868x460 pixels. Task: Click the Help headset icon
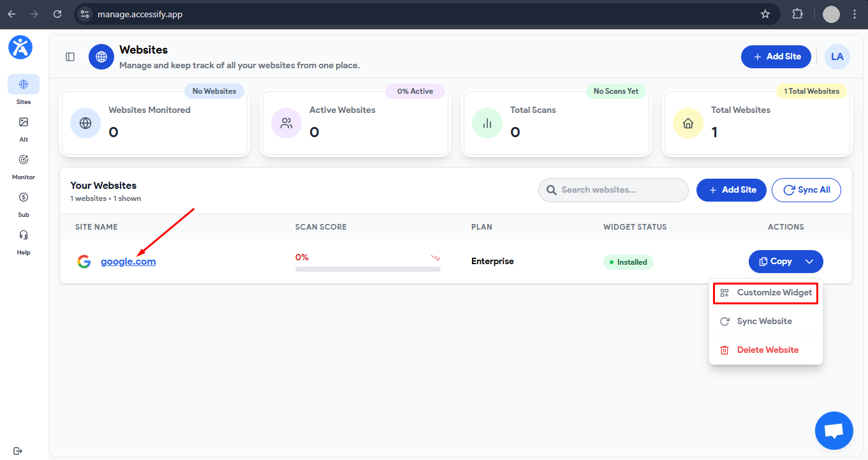[23, 234]
